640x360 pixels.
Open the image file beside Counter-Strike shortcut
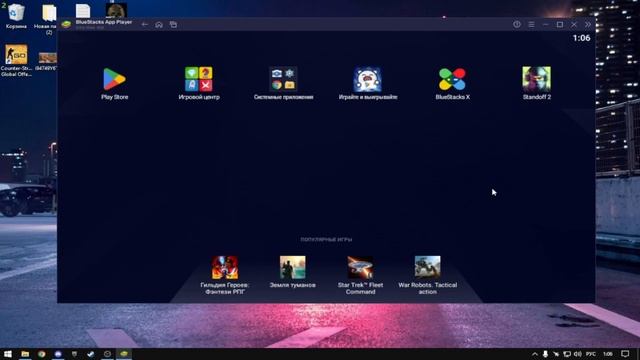[47, 61]
